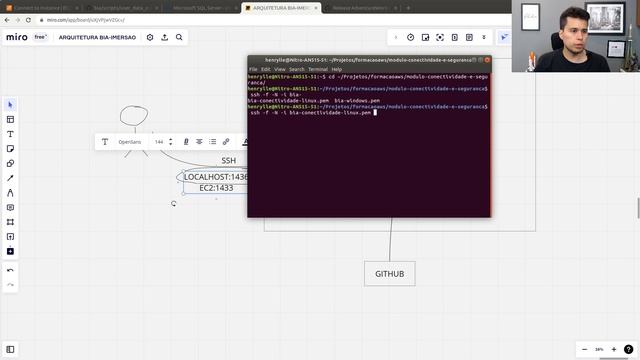The height and width of the screenshot is (360, 640).
Task: Click the board title ARQUITETURA BIA-IMERSAO
Action: (x=97, y=38)
